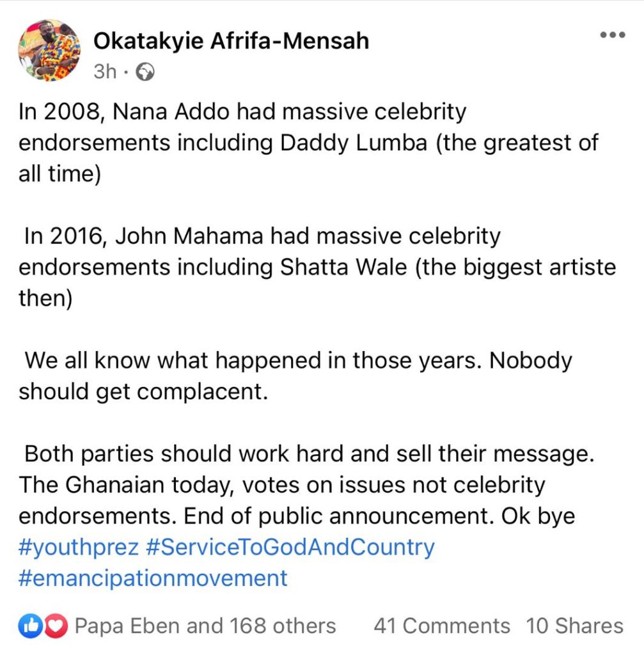Open the #youthprez hashtag

click(79, 548)
